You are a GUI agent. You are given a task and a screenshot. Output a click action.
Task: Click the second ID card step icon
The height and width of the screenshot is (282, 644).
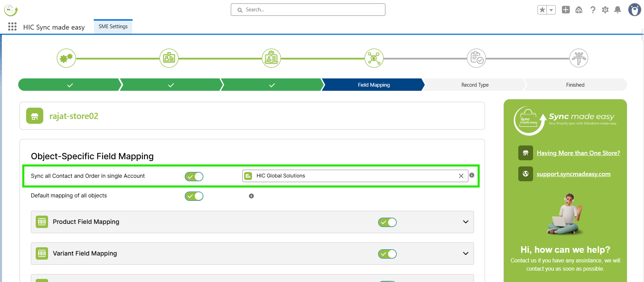[169, 58]
